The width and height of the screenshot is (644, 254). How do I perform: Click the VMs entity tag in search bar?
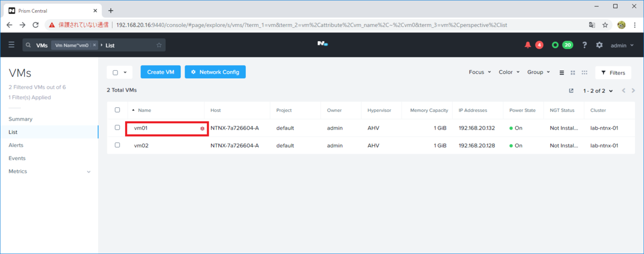(42, 46)
